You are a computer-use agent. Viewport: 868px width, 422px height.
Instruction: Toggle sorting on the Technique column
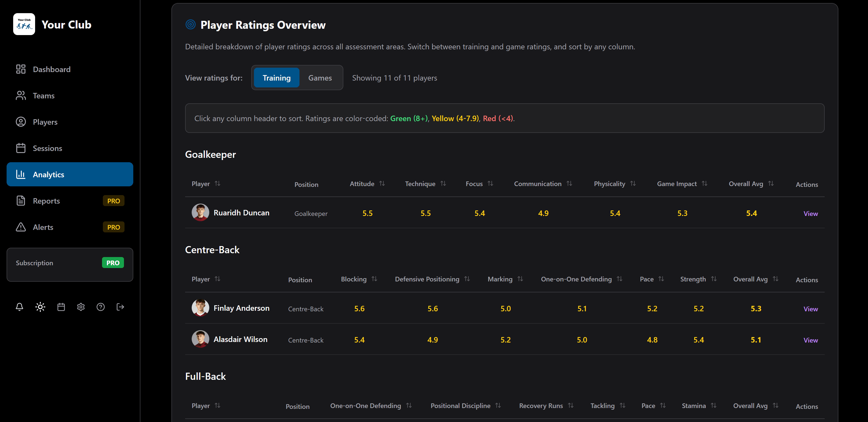[425, 184]
